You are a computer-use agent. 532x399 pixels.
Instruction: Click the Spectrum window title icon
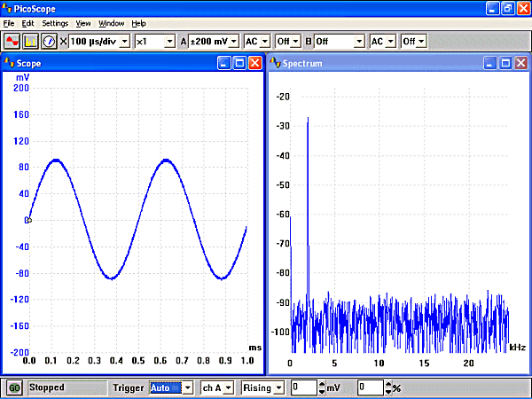[x=276, y=63]
